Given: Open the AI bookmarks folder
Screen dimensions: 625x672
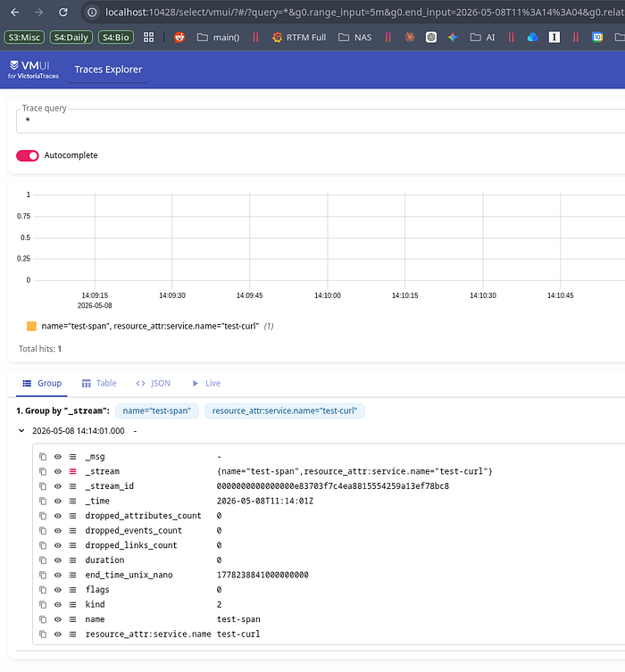Looking at the screenshot, I should point(483,37).
